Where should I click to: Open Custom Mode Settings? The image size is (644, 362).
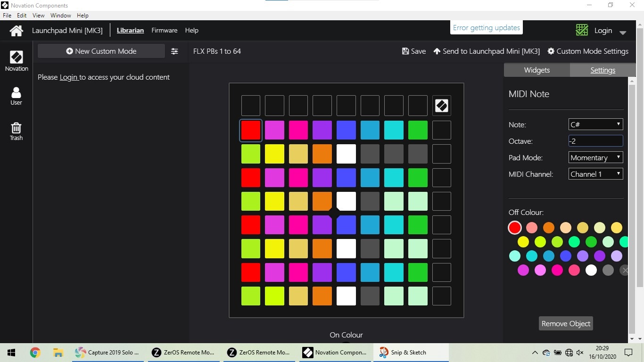coord(588,51)
